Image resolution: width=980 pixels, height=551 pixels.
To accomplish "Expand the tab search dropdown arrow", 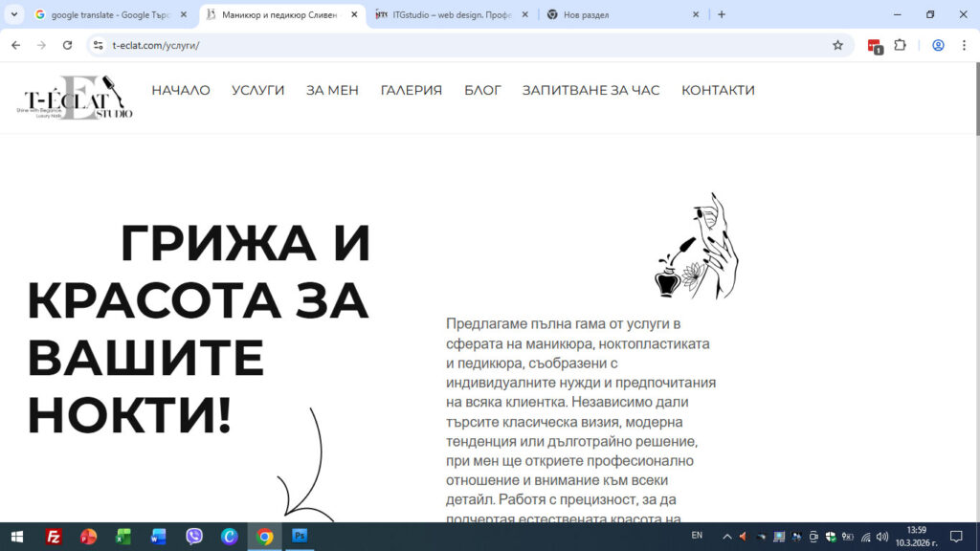I will point(14,14).
